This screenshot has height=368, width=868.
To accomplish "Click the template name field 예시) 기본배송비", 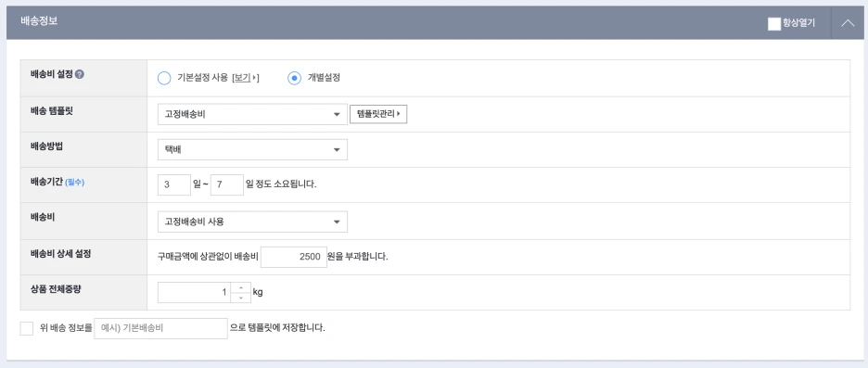I will click(x=160, y=328).
